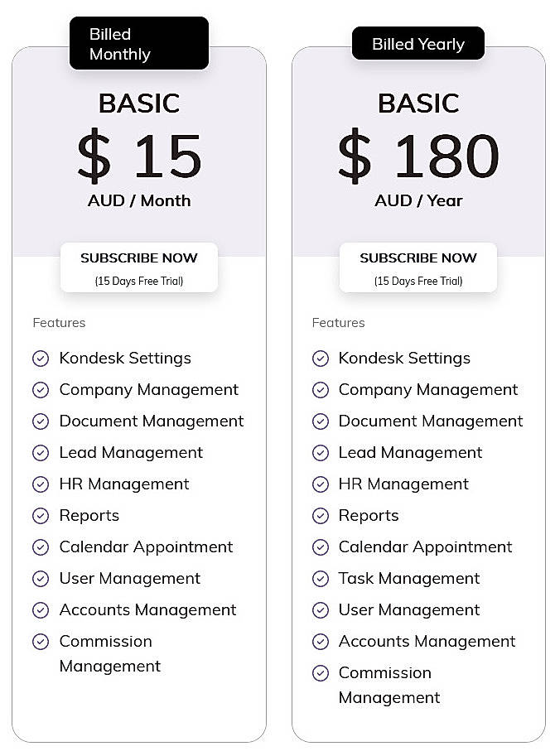Select the Task Management check icon yearly plan
The image size is (555, 756).
tap(321, 579)
